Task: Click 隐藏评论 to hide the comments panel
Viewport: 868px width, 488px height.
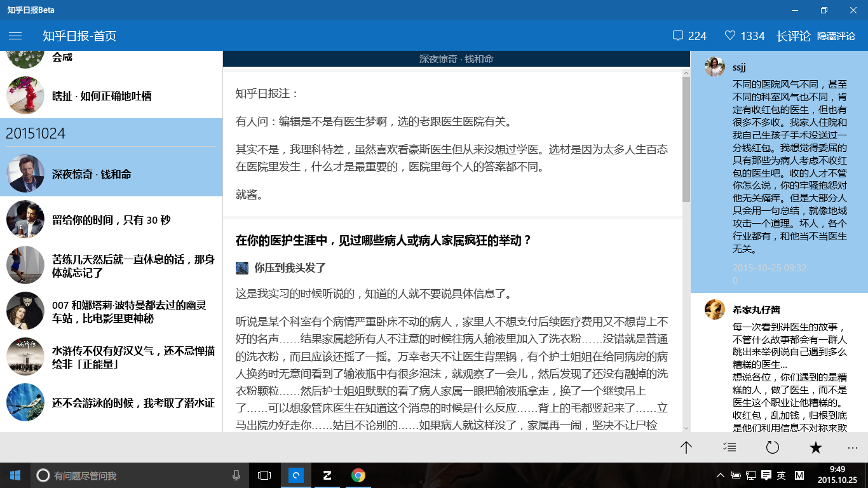Action: 836,36
